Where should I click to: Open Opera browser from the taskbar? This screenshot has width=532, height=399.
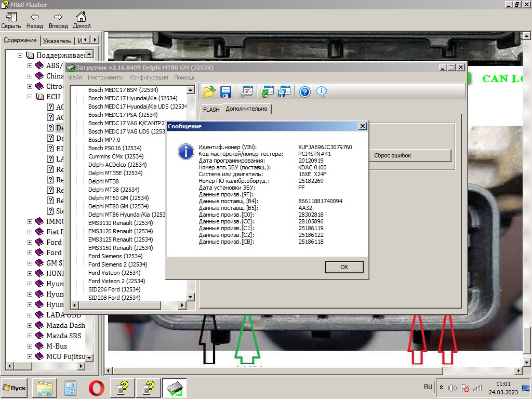(x=96, y=388)
